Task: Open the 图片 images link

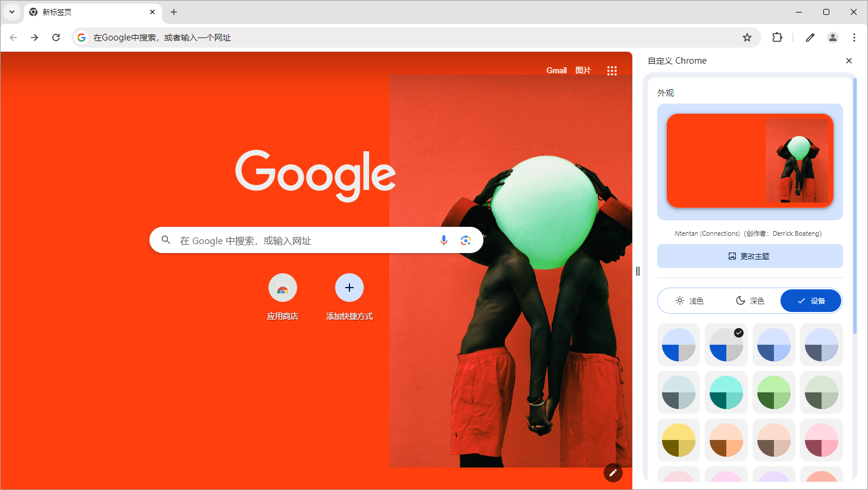Action: [x=583, y=70]
